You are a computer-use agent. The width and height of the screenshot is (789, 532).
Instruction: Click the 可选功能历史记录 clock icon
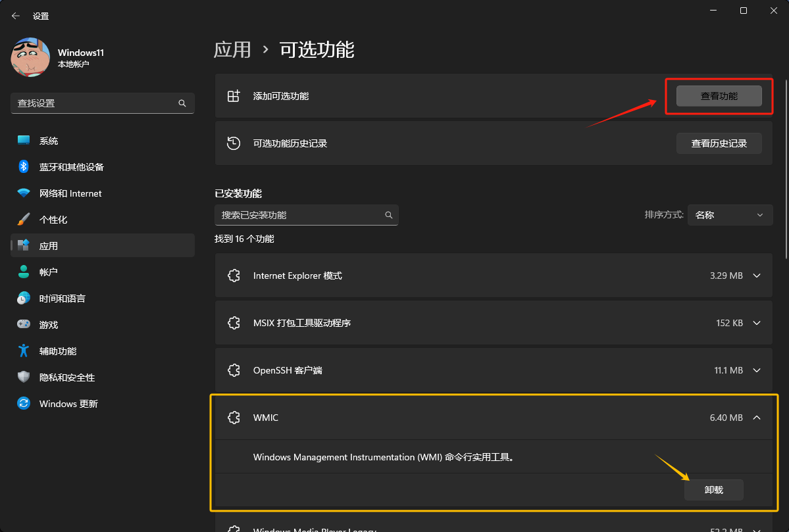(x=233, y=143)
